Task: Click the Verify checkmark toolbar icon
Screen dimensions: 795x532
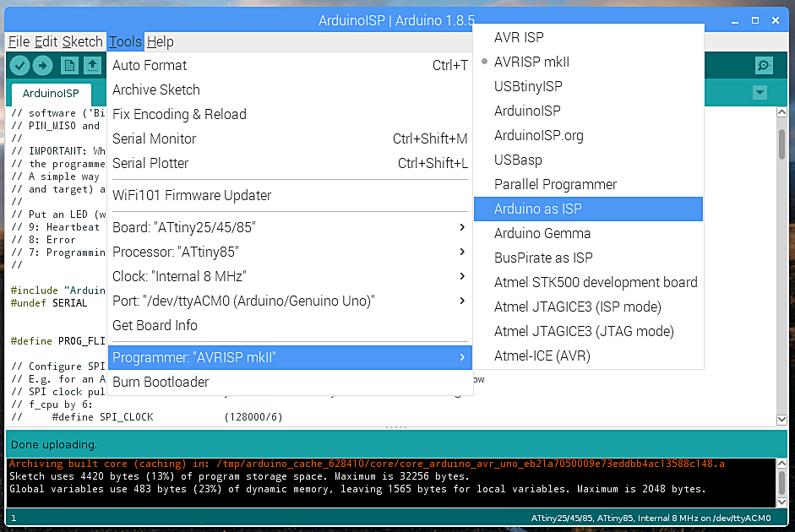Action: pos(19,65)
